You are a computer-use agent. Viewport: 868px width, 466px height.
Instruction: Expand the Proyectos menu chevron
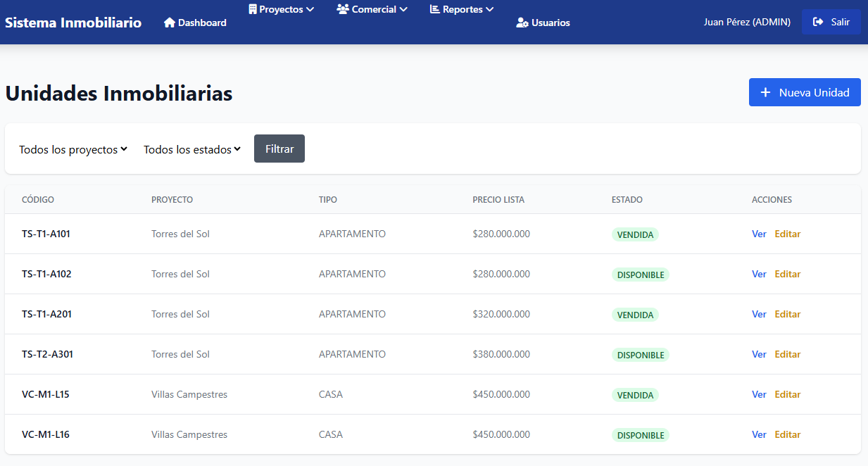(310, 9)
